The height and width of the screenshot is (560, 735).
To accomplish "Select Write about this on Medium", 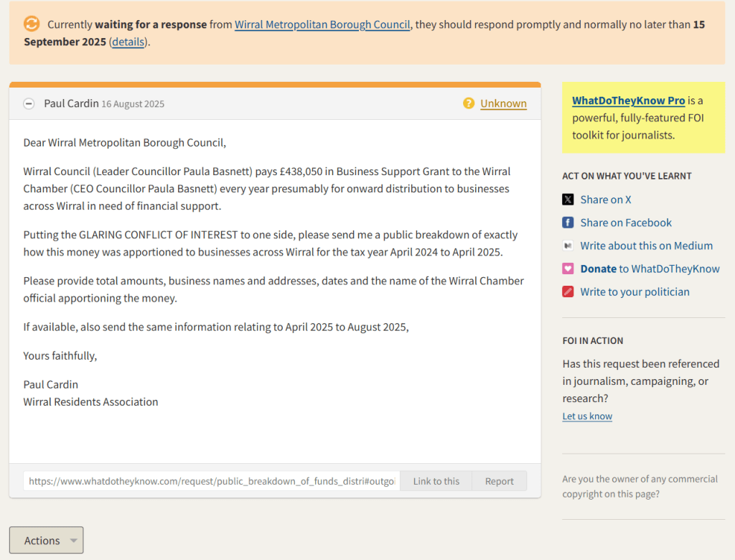I will click(x=646, y=246).
